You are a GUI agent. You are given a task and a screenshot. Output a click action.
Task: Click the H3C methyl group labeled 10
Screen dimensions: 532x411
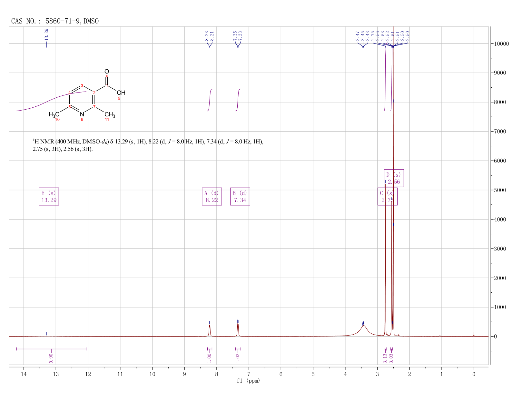[x=54, y=114]
